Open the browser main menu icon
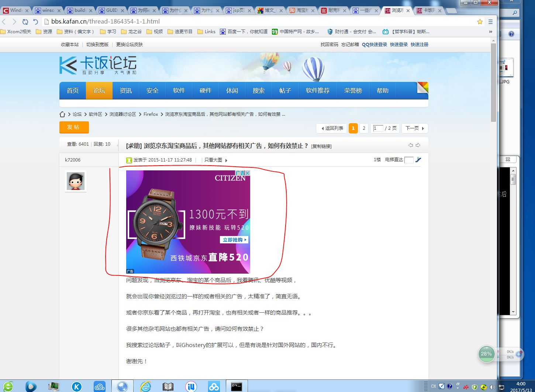Image resolution: width=535 pixels, height=392 pixels. 490,22
